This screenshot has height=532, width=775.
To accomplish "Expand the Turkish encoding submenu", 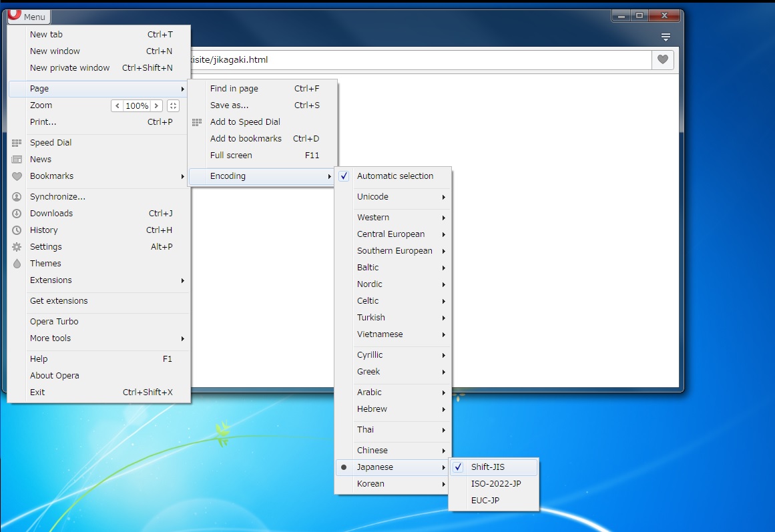I will click(393, 318).
